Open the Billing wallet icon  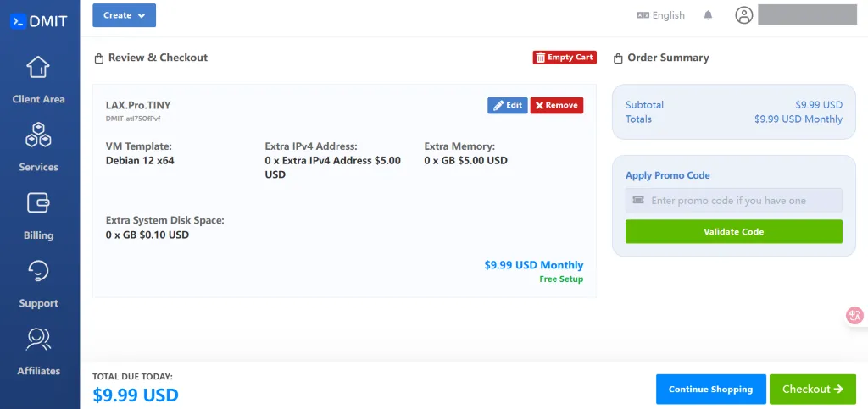coord(38,203)
